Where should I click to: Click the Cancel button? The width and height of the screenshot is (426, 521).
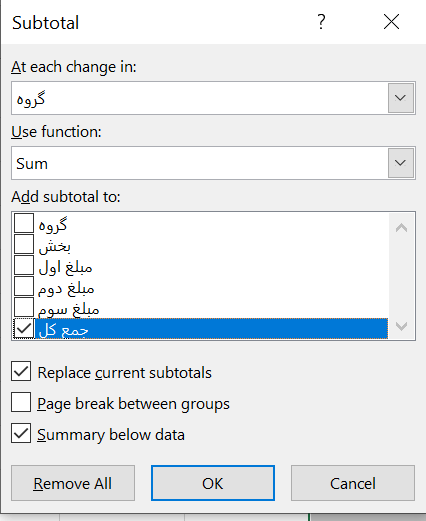point(353,483)
